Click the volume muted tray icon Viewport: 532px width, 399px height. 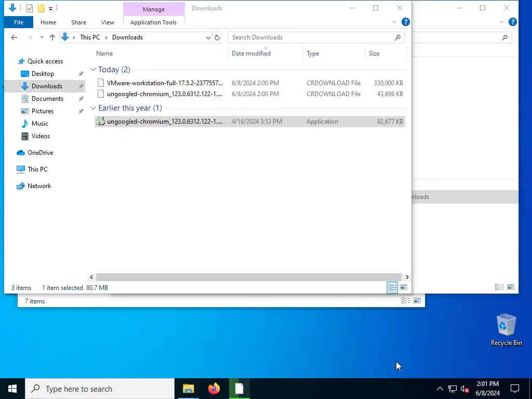point(465,389)
